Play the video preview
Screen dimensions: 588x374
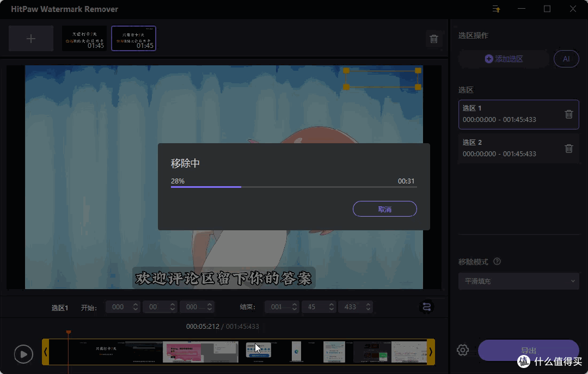coord(23,354)
